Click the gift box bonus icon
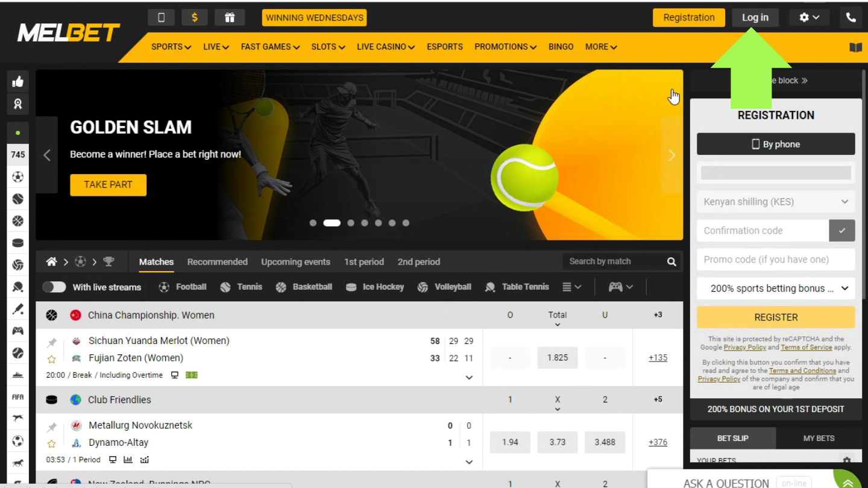Viewport: 868px width, 488px height. [x=230, y=17]
